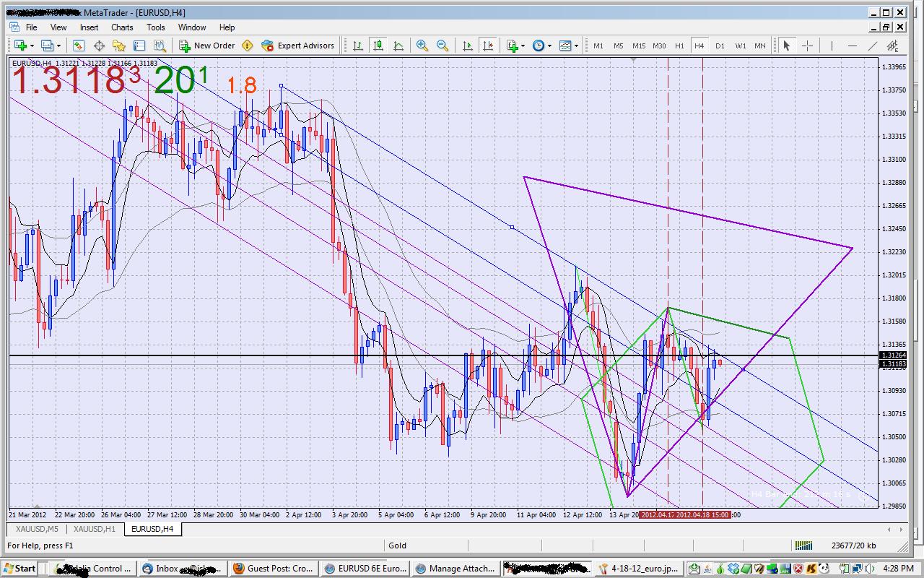Switch to EURUSD 6E Euro taskbar window
924x578 pixels.
coord(366,569)
